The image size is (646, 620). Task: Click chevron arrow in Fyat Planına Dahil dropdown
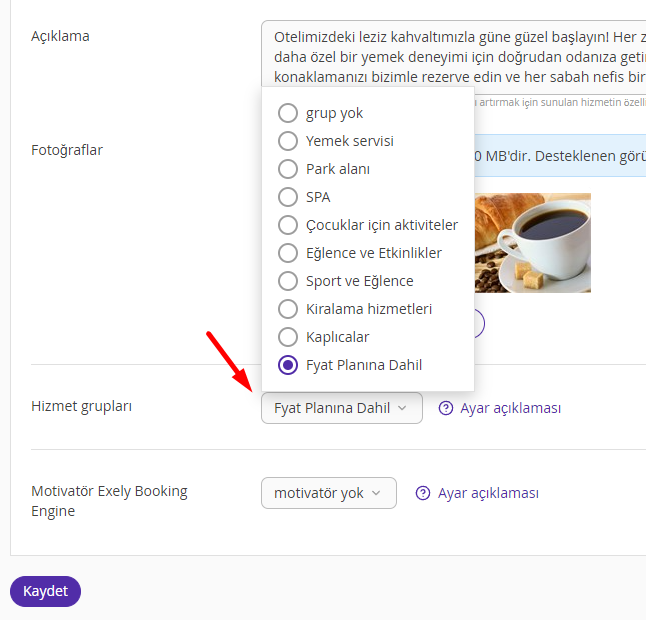tap(402, 408)
